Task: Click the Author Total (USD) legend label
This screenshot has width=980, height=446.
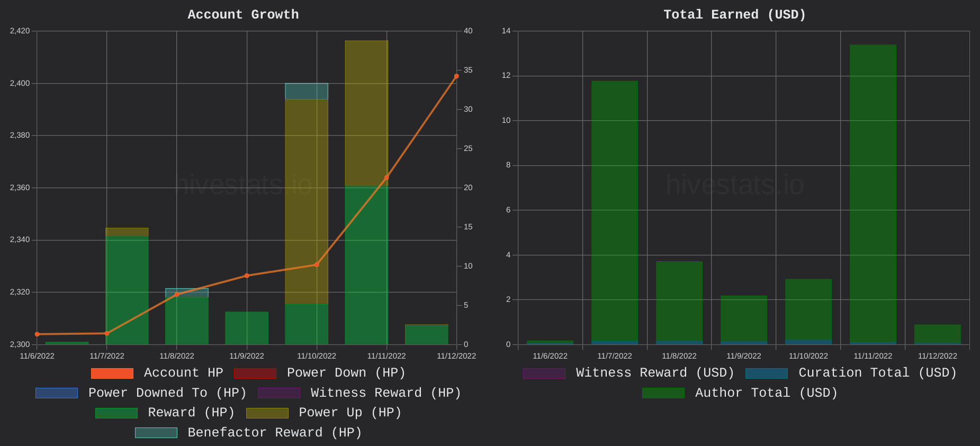Action: pyautogui.click(x=767, y=393)
